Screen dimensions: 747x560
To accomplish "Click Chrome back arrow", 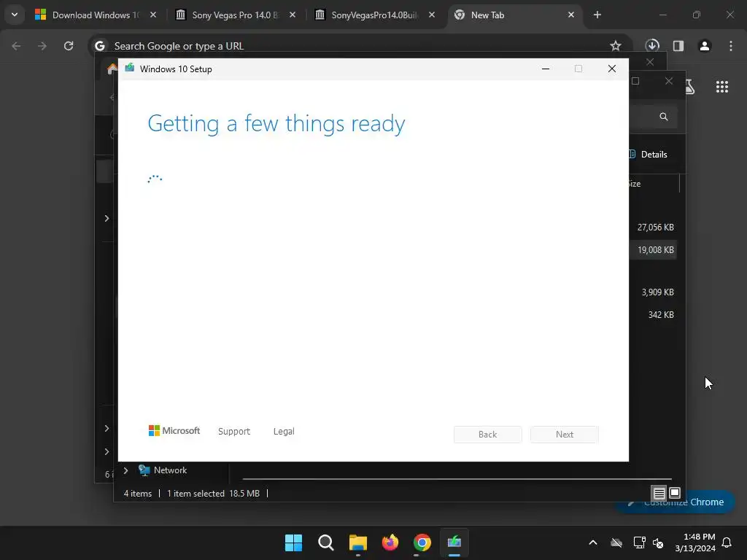I will (x=16, y=46).
